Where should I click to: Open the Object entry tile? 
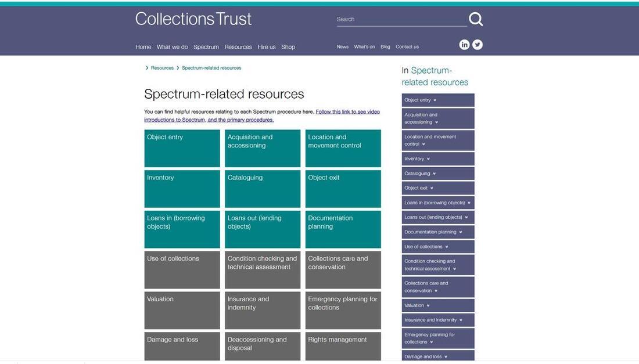[182, 148]
